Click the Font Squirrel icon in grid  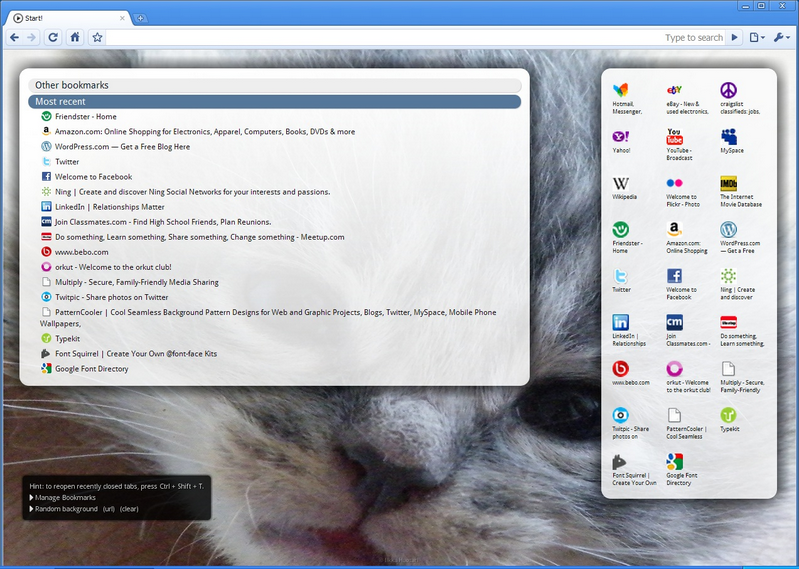(x=620, y=462)
